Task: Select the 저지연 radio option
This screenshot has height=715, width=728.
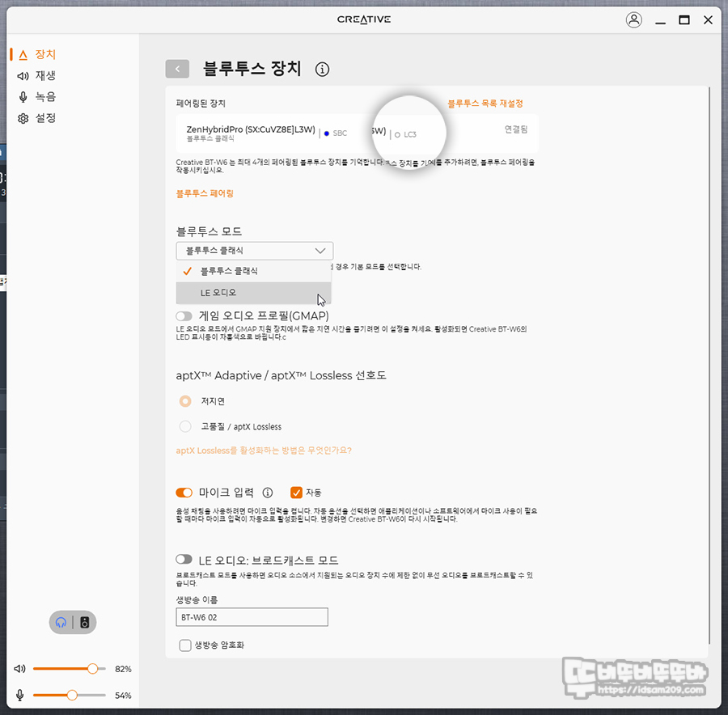Action: click(x=185, y=401)
